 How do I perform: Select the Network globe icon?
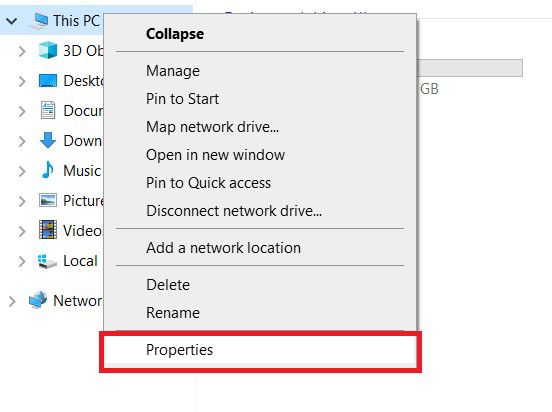coord(38,300)
